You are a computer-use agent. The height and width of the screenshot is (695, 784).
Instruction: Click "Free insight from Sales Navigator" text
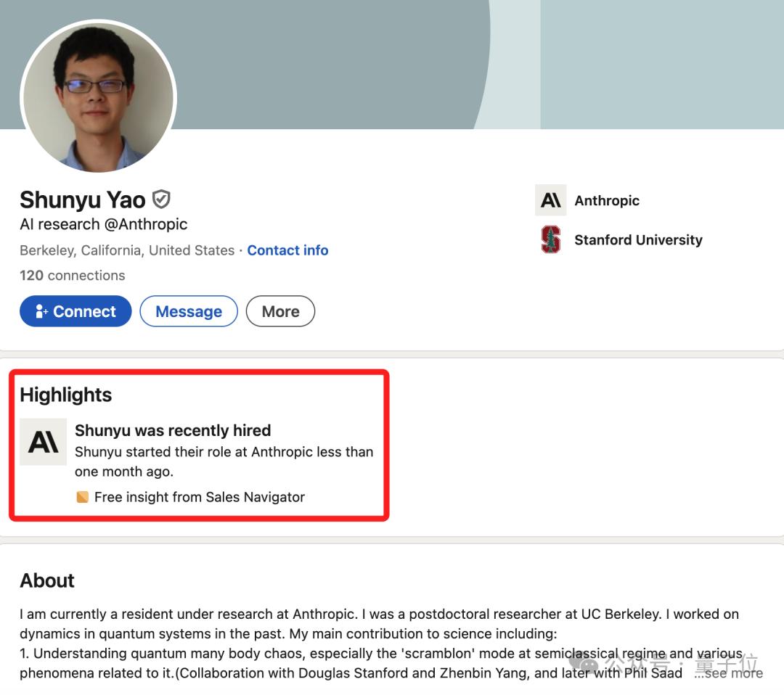point(200,497)
